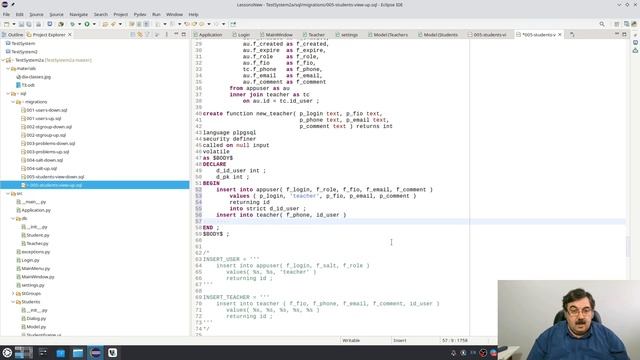640x360 pixels.
Task: Click the Print toolbar icon
Action: [x=38, y=24]
